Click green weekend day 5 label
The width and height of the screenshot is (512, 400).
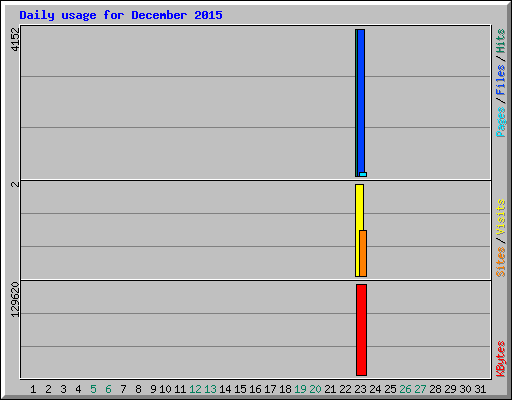(93, 389)
